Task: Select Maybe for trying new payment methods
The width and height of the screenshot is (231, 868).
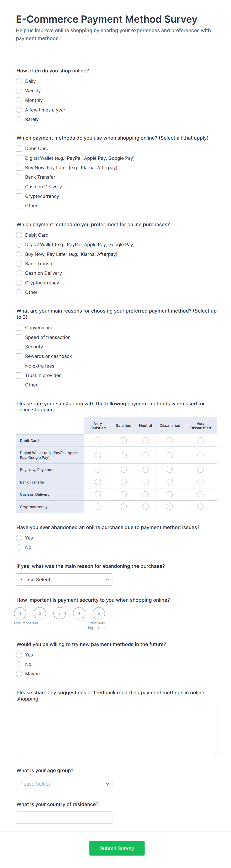Action: [x=19, y=674]
